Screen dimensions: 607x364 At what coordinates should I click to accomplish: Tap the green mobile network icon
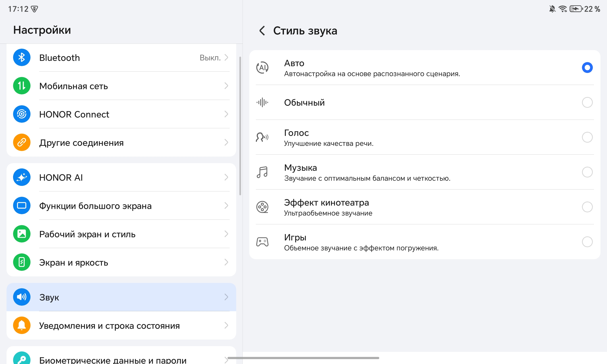pos(22,86)
